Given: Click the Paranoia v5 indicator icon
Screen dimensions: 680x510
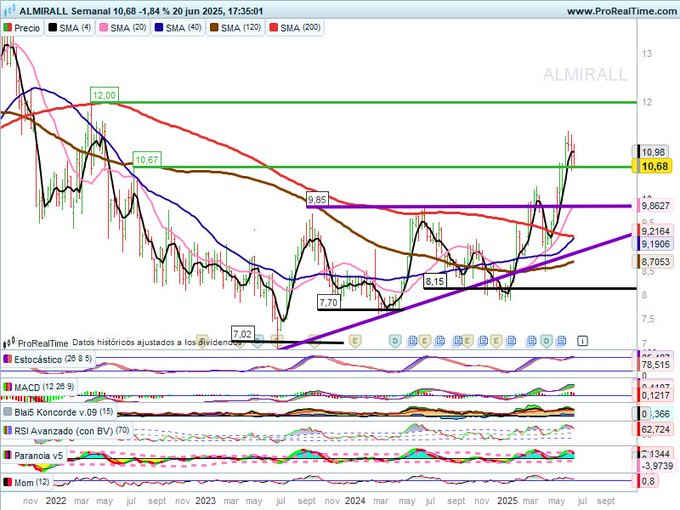Looking at the screenshot, I should (7, 456).
